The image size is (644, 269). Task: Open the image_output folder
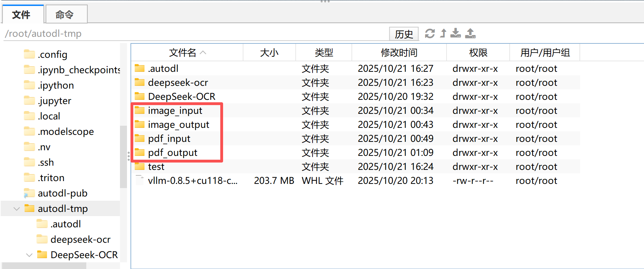179,124
